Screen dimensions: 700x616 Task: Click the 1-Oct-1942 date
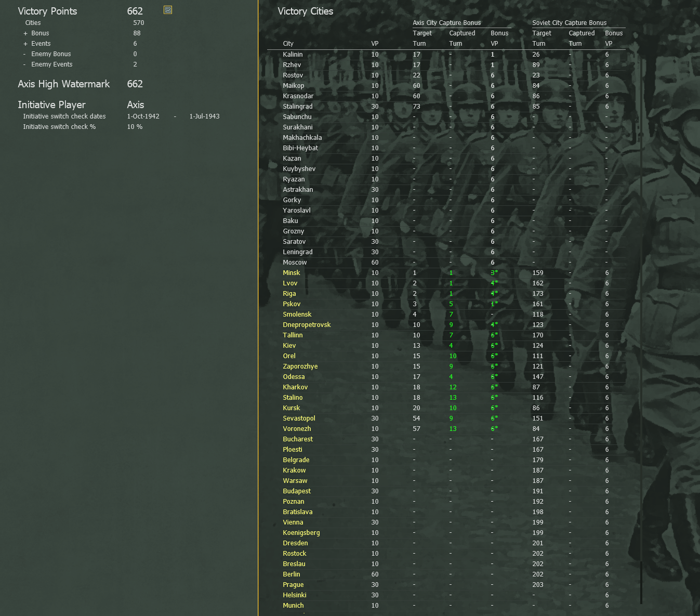pyautogui.click(x=143, y=116)
